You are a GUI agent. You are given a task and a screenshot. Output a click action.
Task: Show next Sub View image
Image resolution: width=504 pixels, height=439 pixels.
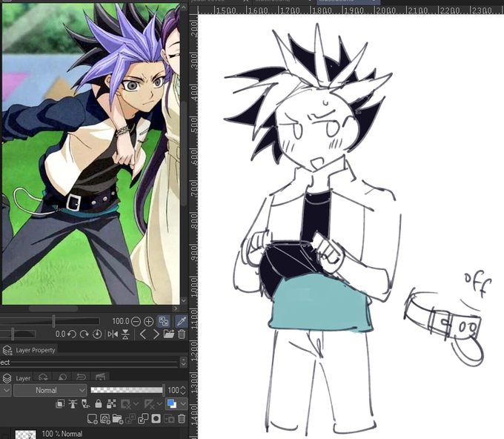coord(156,334)
